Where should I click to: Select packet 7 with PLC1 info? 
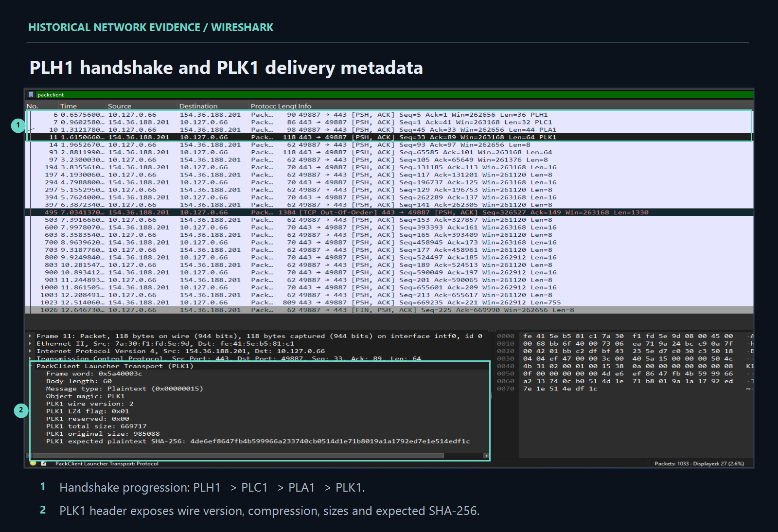[x=389, y=123]
